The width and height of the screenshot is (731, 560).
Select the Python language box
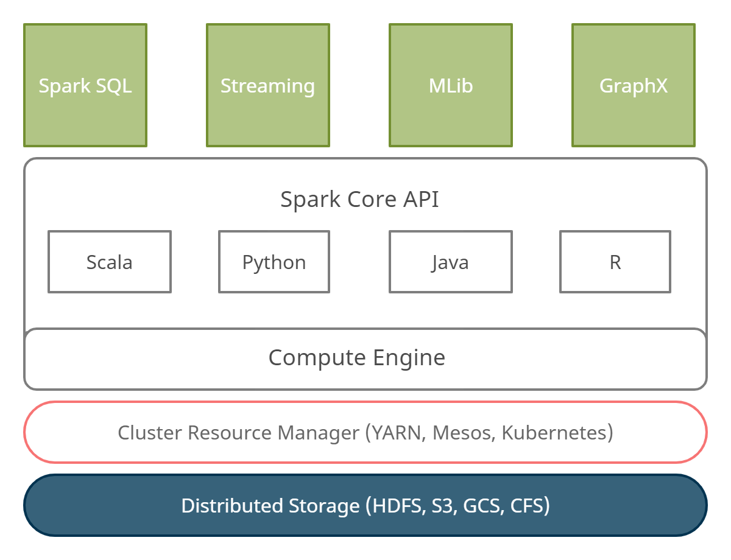(274, 262)
